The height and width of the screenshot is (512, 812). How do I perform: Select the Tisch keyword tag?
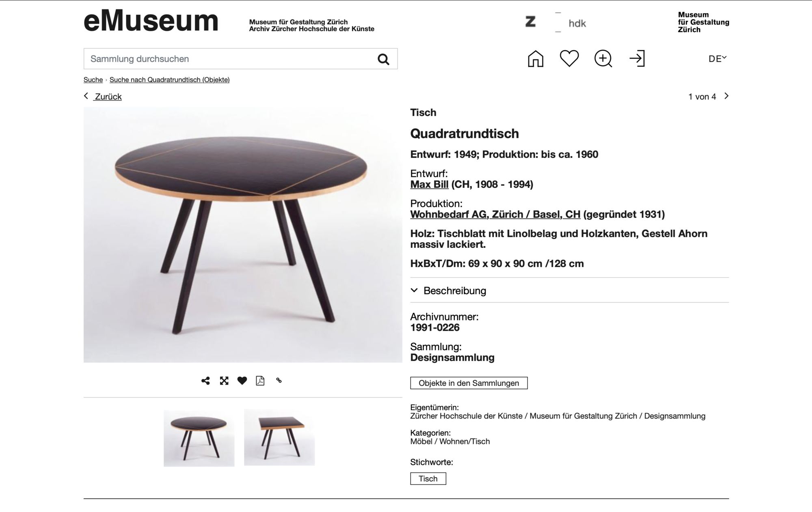click(x=428, y=479)
